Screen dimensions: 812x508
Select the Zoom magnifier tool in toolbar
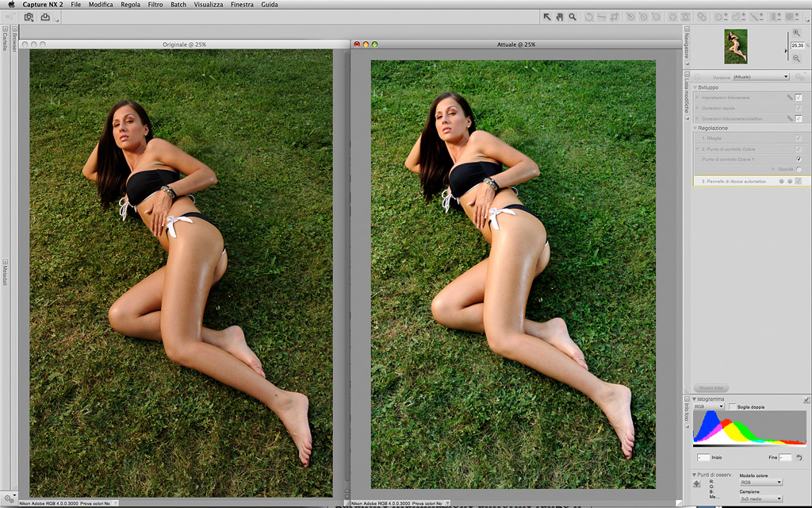[573, 17]
